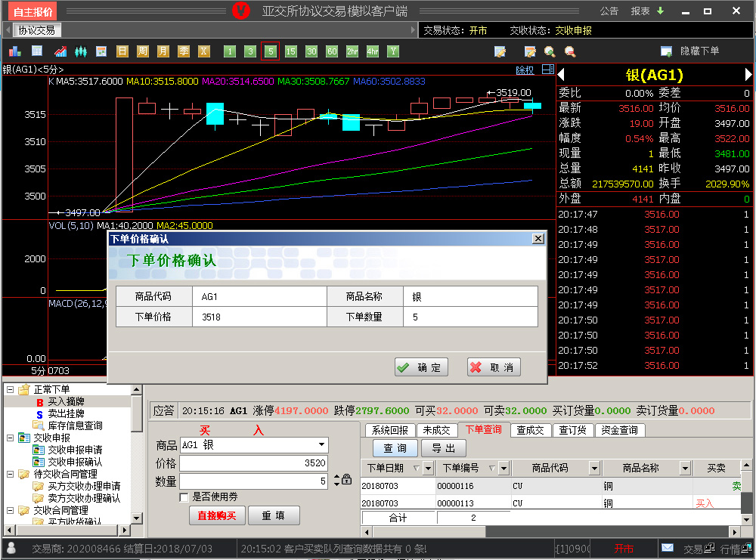756x560 pixels.
Task: Click the user avatar in status bar
Action: tap(11, 548)
